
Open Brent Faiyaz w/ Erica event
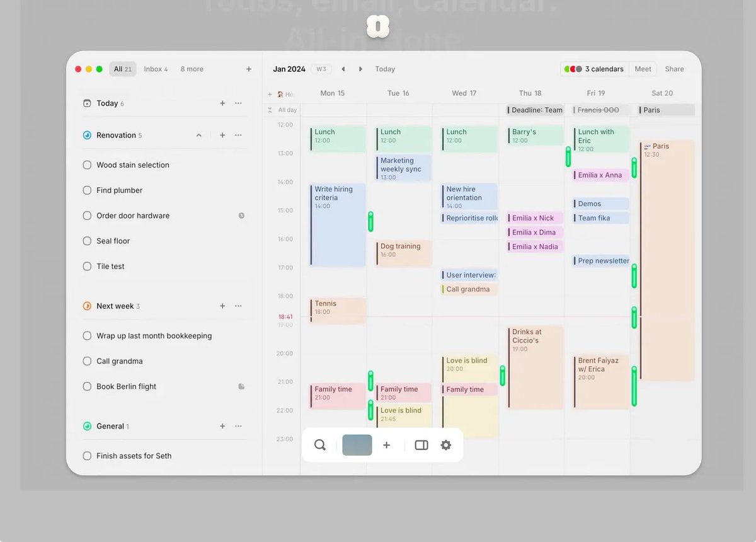(x=601, y=382)
